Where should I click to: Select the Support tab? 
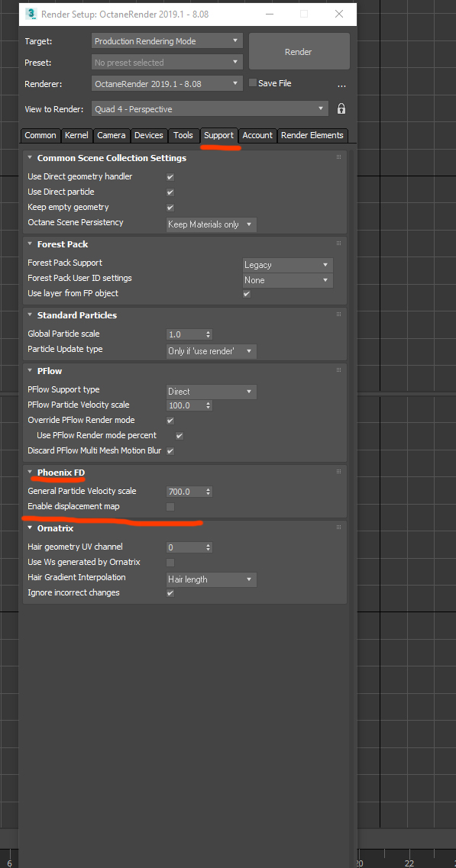coord(219,136)
